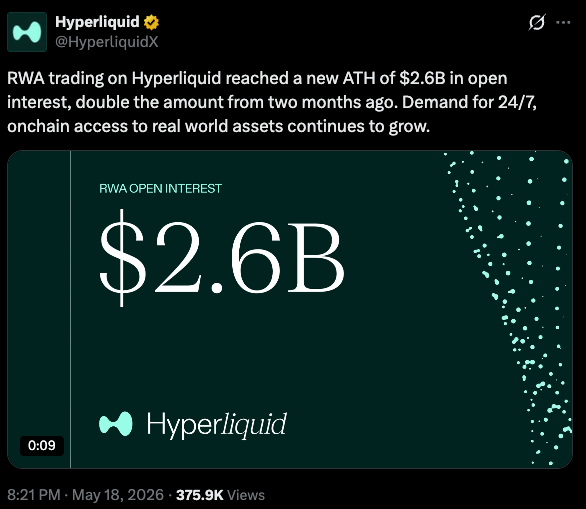
Task: Open the 8:21 PM timestamp link
Action: (x=34, y=495)
